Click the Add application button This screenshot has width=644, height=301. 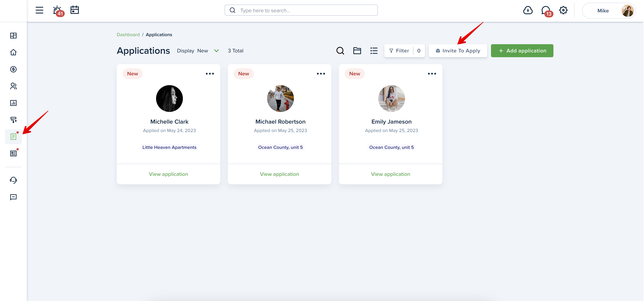point(522,51)
